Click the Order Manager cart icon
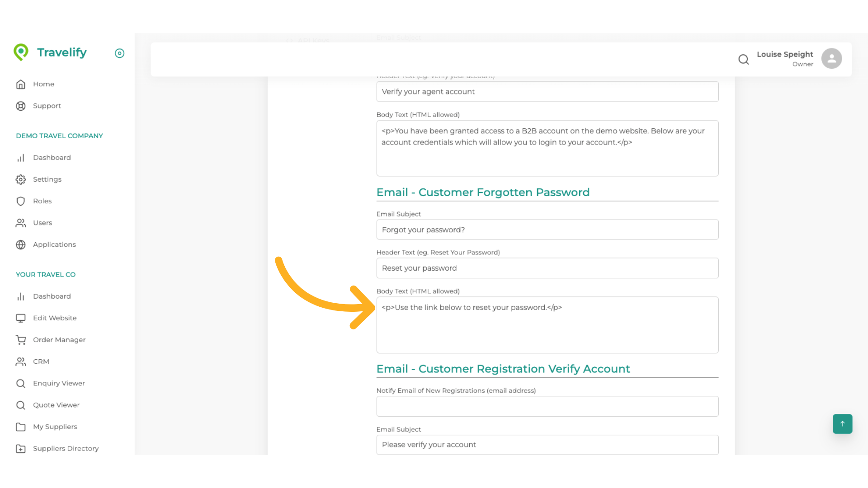This screenshot has height=488, width=868. [21, 340]
